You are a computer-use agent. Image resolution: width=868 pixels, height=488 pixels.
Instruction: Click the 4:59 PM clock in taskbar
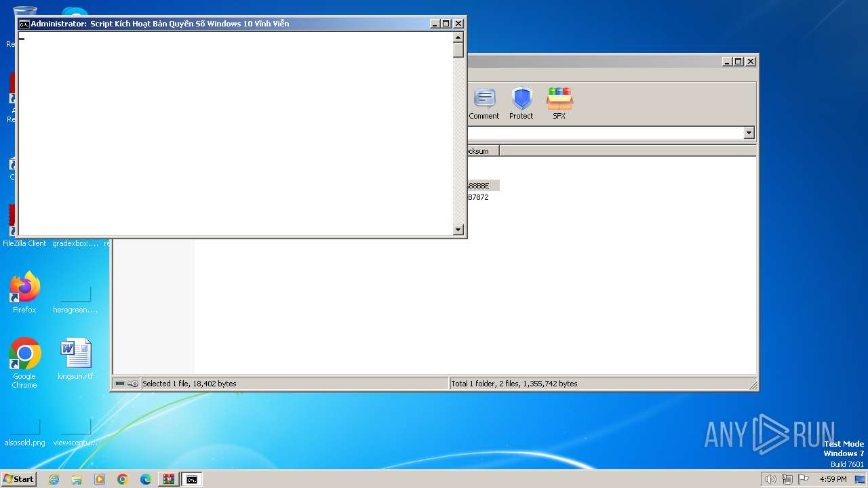point(833,479)
